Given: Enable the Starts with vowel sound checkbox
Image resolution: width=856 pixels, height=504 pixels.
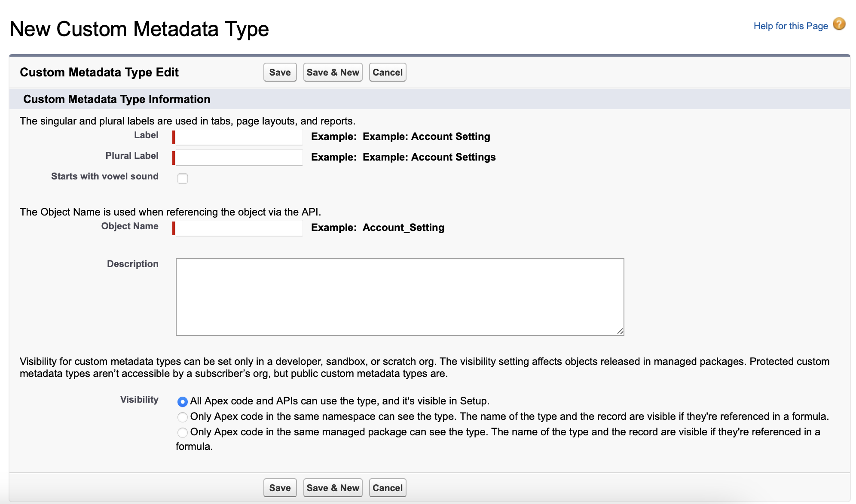Looking at the screenshot, I should [182, 178].
